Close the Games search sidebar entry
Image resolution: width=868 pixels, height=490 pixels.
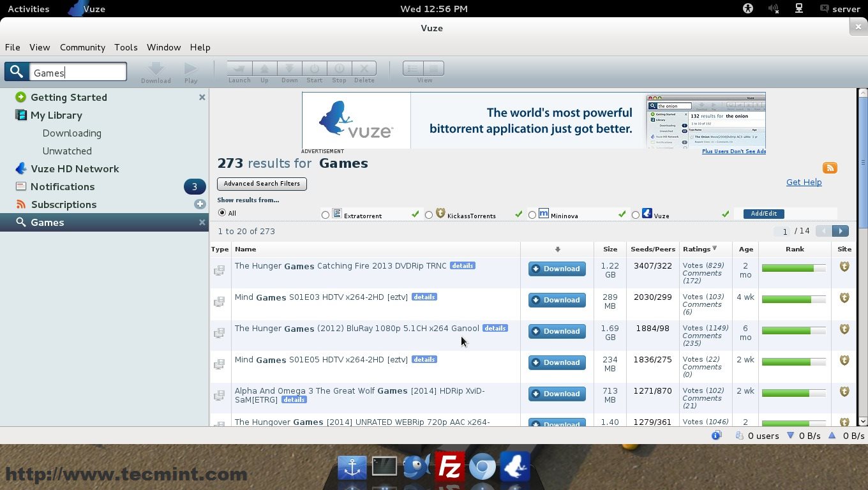[202, 222]
